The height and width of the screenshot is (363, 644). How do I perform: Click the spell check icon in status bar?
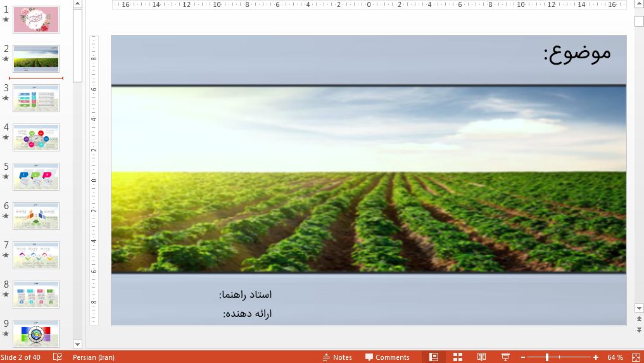click(x=58, y=357)
